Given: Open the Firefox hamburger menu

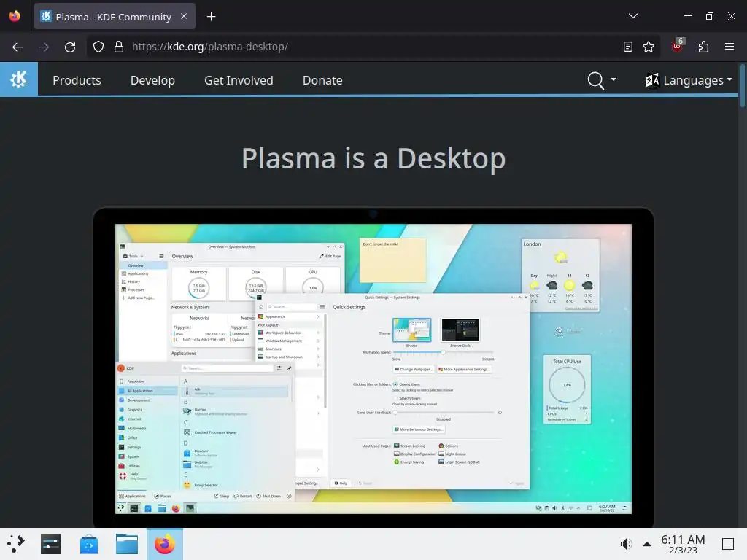Looking at the screenshot, I should [729, 47].
